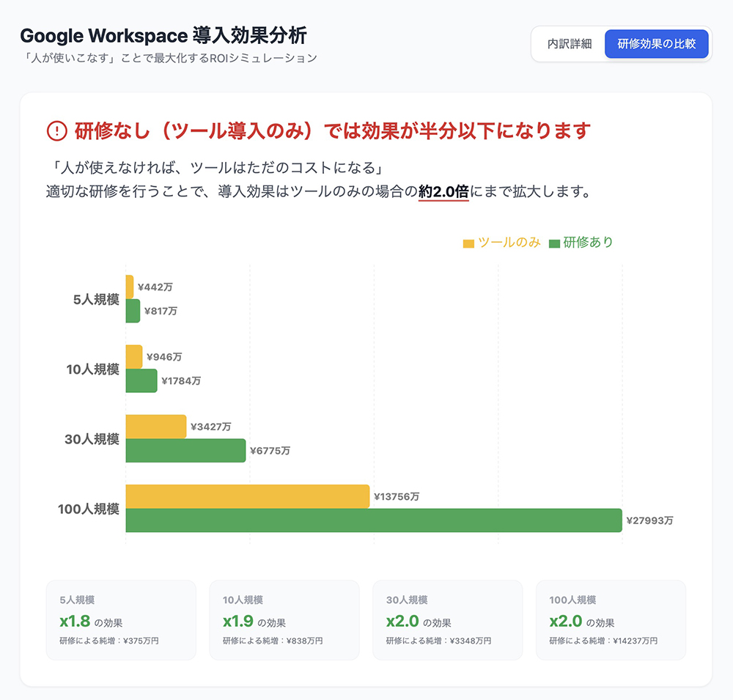Toggle the ツールのみ legend label
This screenshot has height=700, width=733.
point(509,243)
